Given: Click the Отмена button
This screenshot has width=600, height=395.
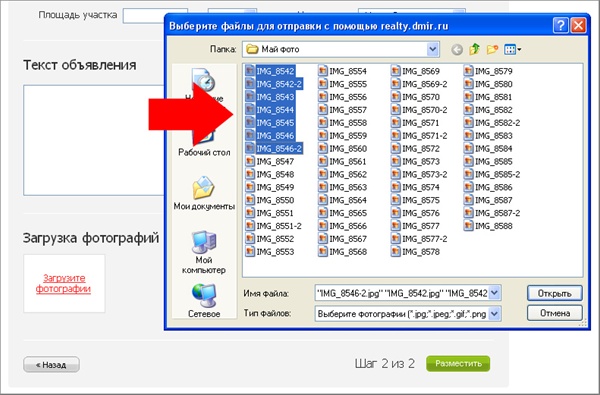Looking at the screenshot, I should click(554, 313).
